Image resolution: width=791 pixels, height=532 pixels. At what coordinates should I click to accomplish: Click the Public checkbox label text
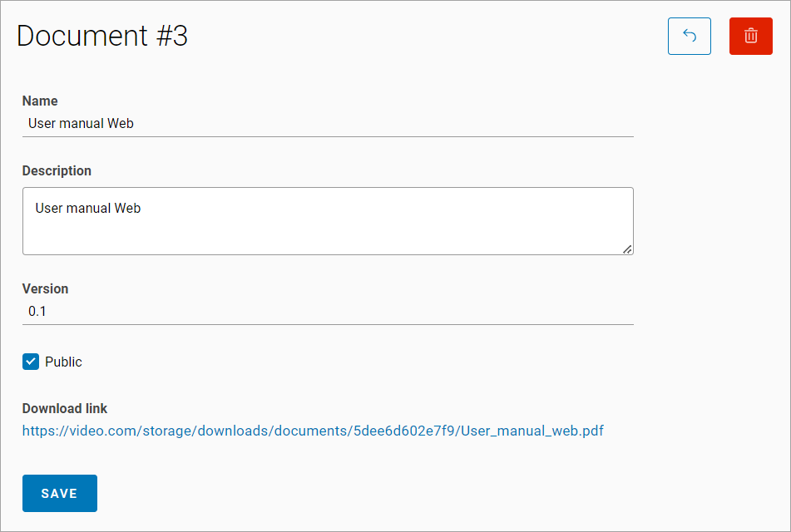pos(63,362)
